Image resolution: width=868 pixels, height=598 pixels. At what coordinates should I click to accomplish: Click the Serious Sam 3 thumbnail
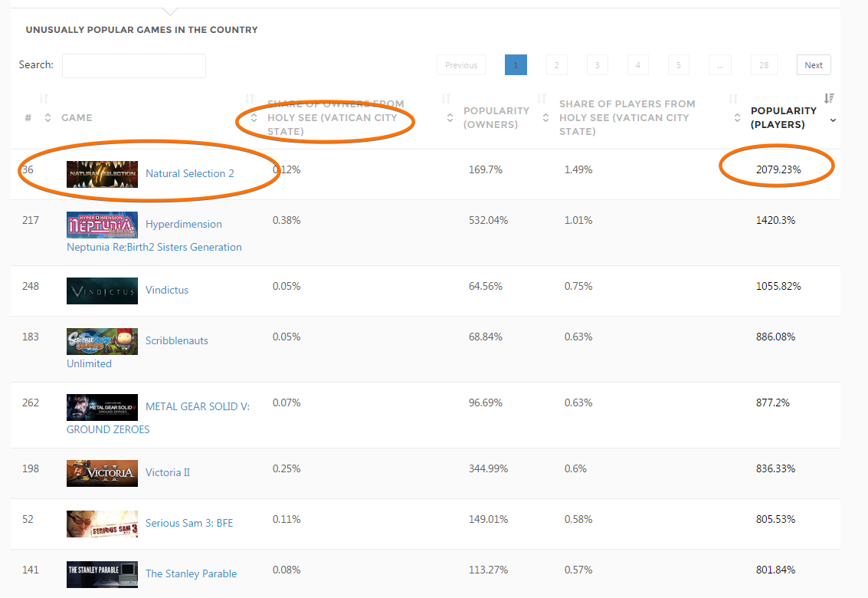[x=102, y=524]
